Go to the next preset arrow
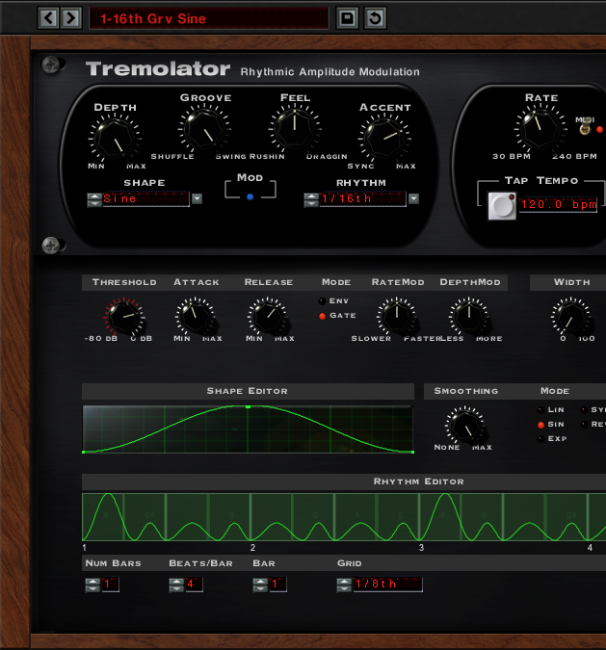Viewport: 606px width, 650px height. [x=70, y=18]
